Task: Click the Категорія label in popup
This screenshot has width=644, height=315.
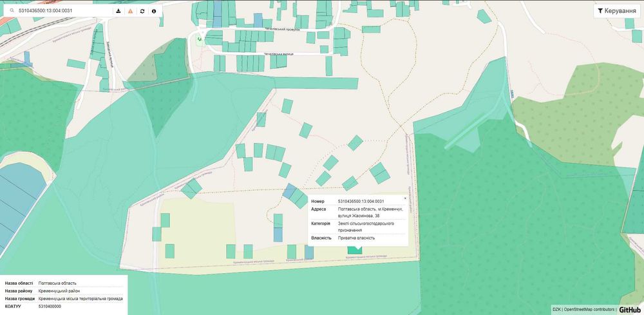Action: click(321, 224)
